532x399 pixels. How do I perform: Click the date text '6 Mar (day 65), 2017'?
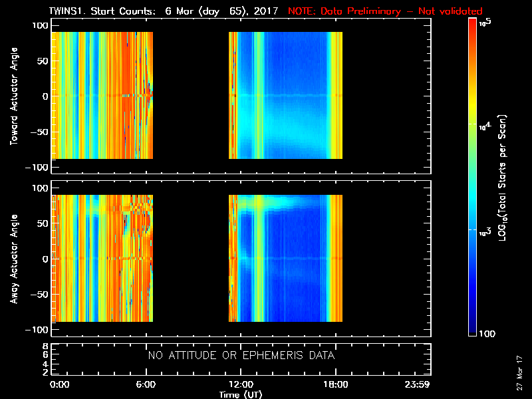click(221, 11)
